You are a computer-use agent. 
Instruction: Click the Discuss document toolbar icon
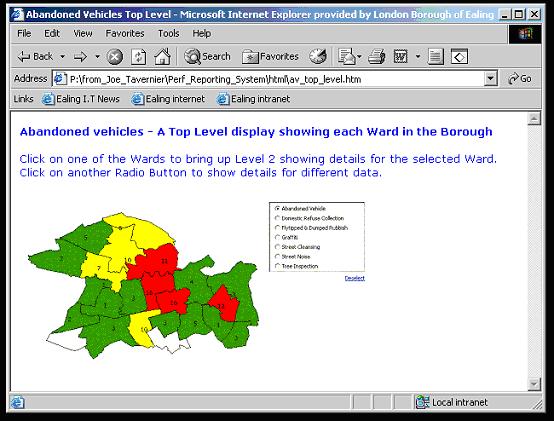coord(435,57)
